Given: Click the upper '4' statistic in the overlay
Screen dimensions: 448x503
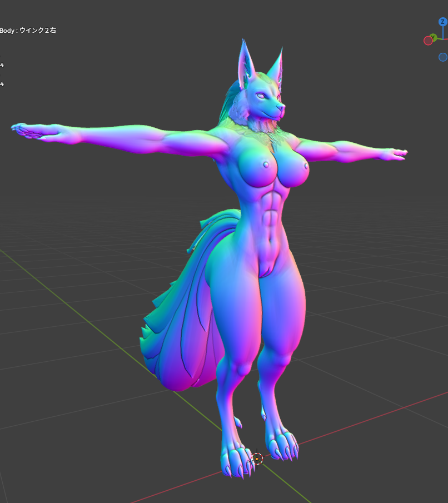Looking at the screenshot, I should point(2,66).
